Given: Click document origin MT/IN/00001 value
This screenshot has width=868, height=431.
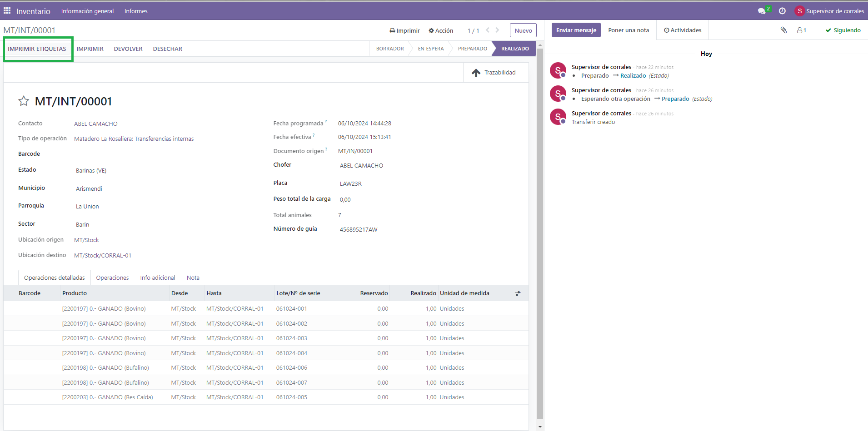Looking at the screenshot, I should (355, 151).
